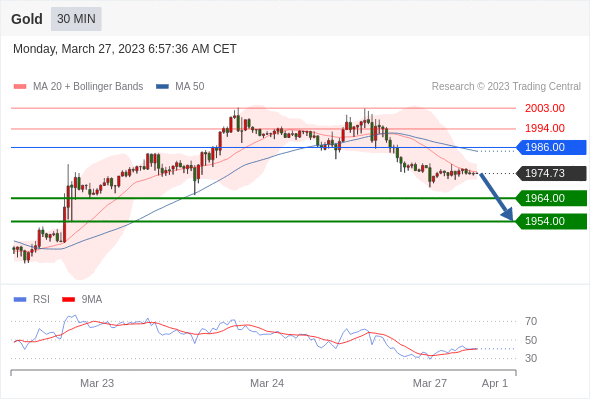
Task: Toggle the MA 20 + Bollinger Bands legend
Action: click(x=78, y=87)
